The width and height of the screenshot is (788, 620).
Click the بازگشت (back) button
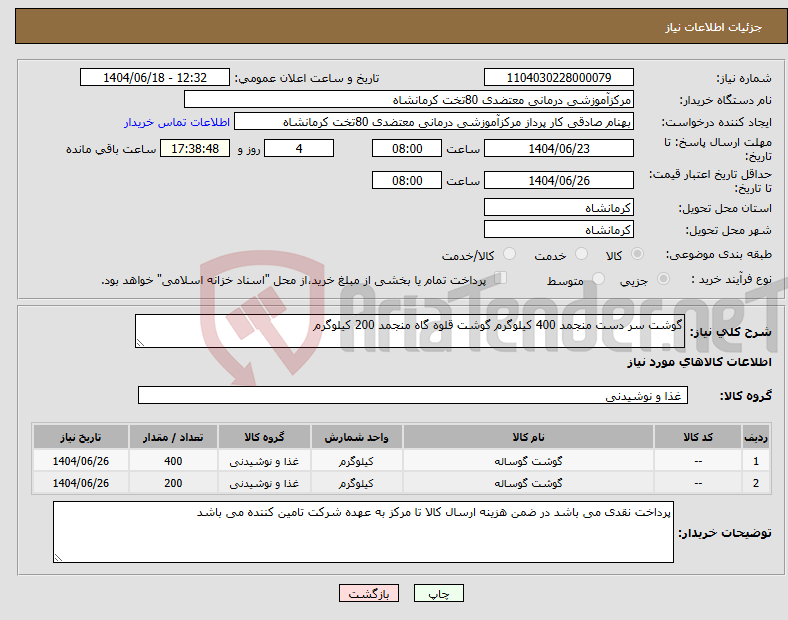368,593
